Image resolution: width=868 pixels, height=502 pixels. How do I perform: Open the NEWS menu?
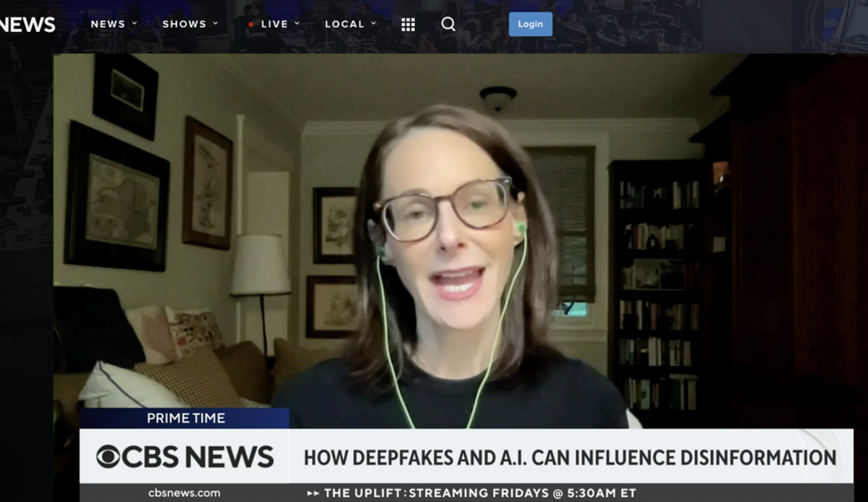coord(108,24)
